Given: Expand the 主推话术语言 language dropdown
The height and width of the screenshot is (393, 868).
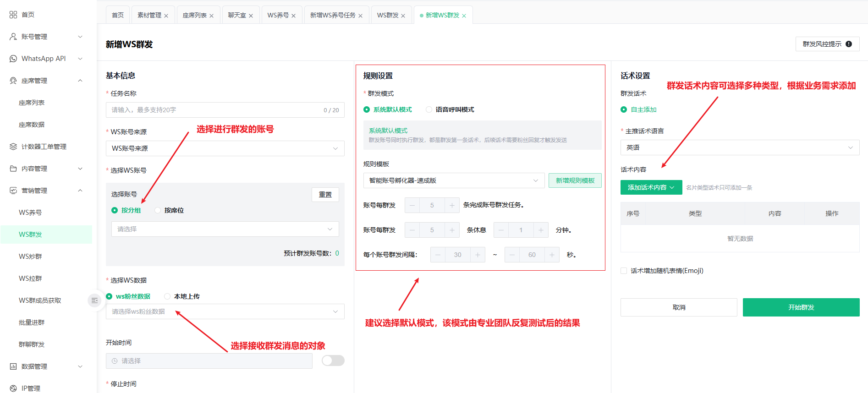Looking at the screenshot, I should (739, 147).
